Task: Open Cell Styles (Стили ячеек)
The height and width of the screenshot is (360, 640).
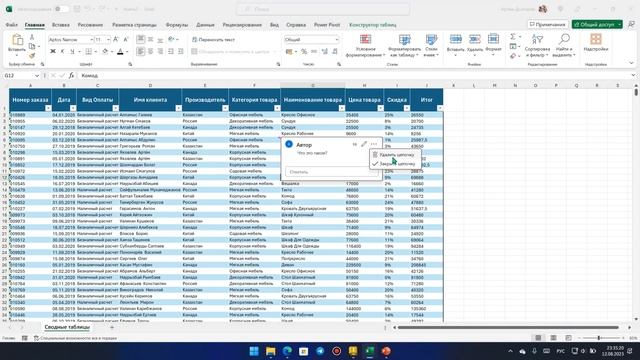Action: [x=431, y=45]
